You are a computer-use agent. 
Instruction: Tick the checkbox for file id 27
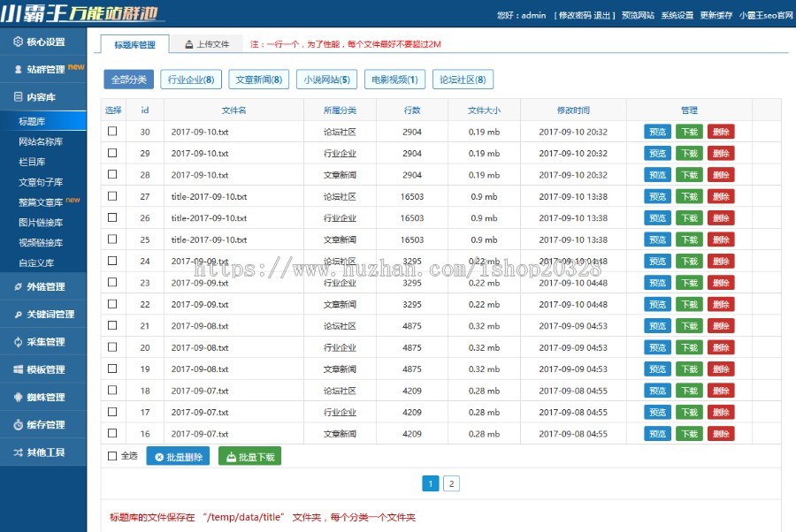[112, 196]
